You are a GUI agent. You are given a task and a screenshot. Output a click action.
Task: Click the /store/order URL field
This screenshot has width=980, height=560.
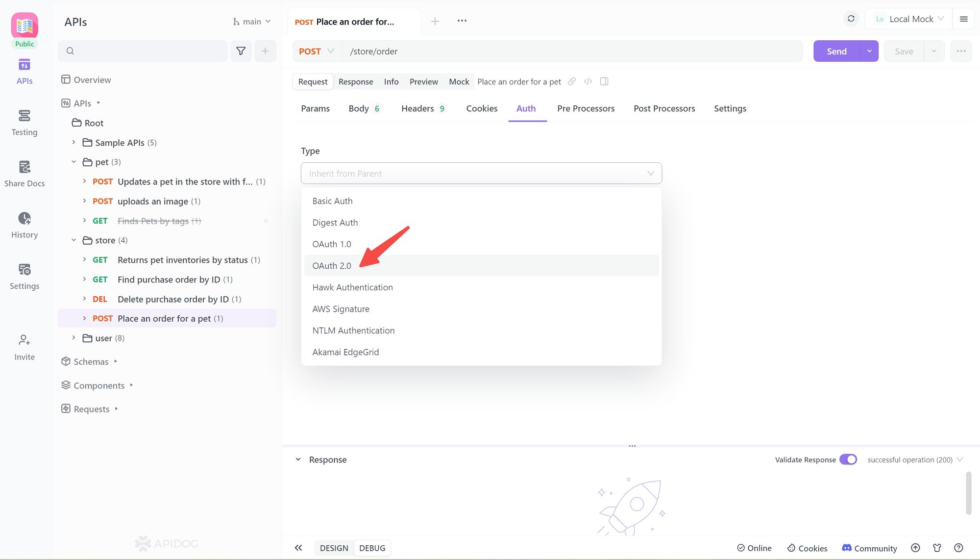pos(572,51)
